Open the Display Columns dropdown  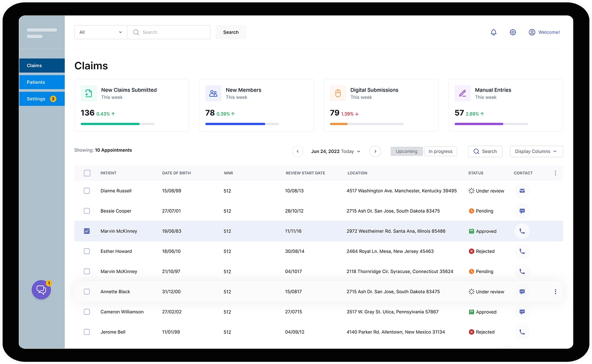[x=536, y=151]
